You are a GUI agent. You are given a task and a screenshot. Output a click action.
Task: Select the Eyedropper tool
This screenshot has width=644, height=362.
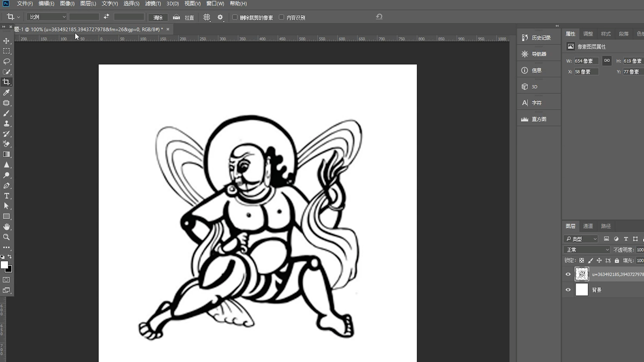(x=6, y=93)
